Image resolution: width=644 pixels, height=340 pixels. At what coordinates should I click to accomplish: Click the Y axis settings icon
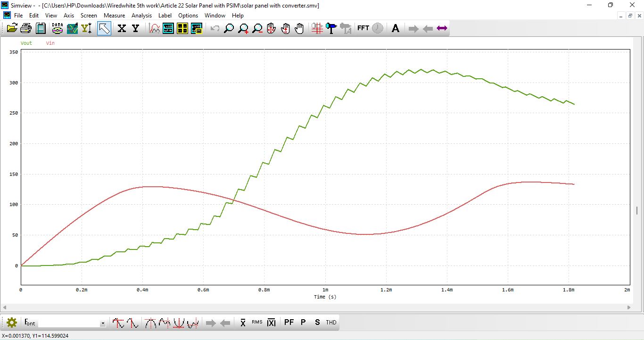tap(136, 28)
